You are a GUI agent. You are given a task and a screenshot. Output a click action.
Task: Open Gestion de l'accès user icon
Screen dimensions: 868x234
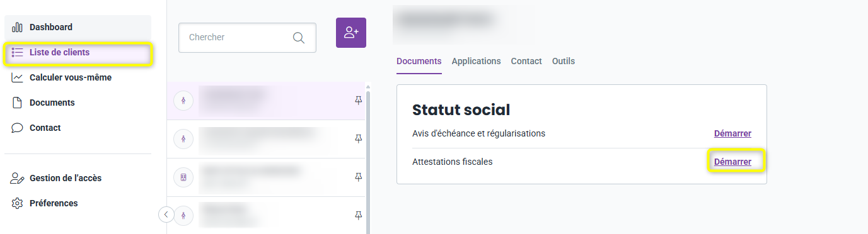18,178
